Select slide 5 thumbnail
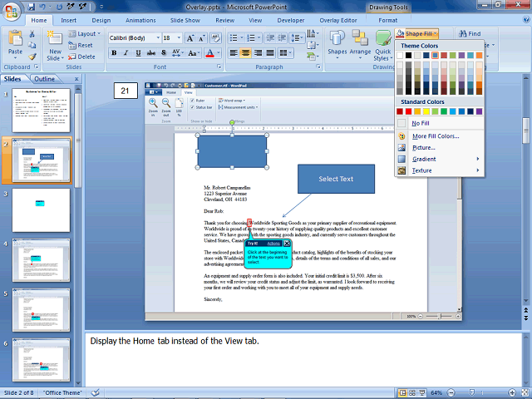532x399 pixels. point(41,310)
